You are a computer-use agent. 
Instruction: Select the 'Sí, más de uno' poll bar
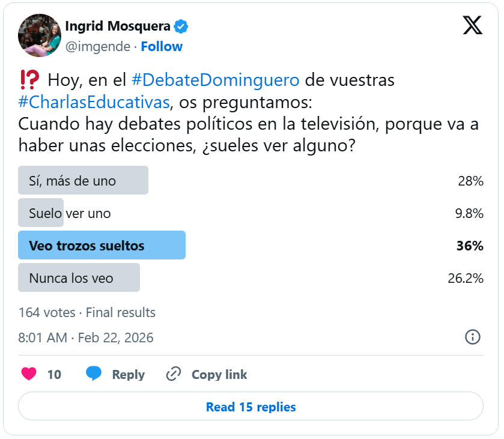pyautogui.click(x=83, y=181)
